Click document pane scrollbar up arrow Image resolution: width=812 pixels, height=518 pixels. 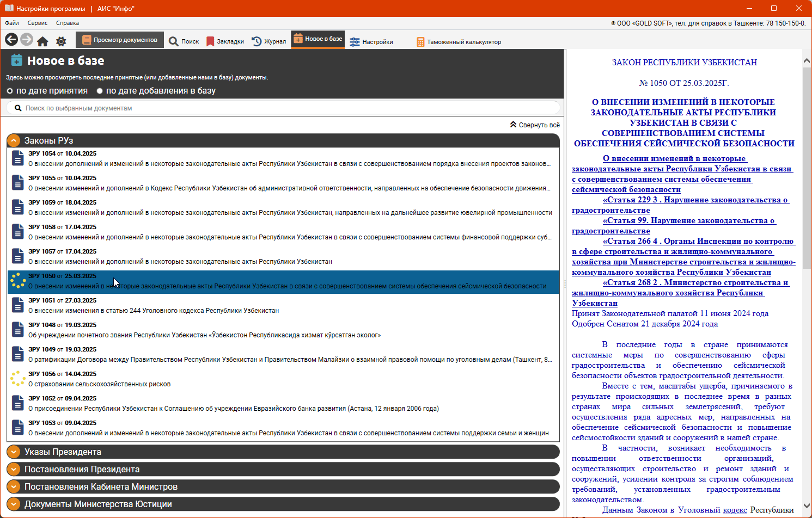coord(807,61)
